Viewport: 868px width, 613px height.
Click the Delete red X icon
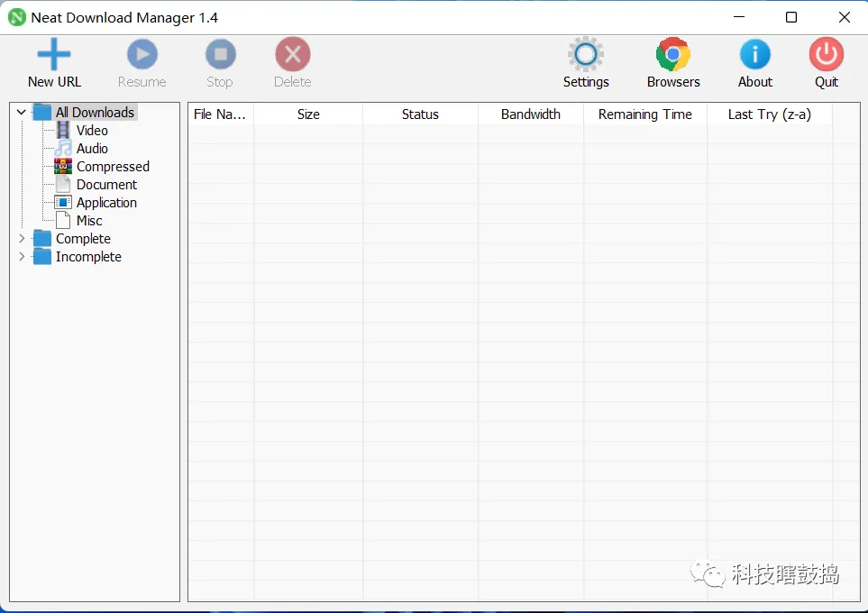293,54
